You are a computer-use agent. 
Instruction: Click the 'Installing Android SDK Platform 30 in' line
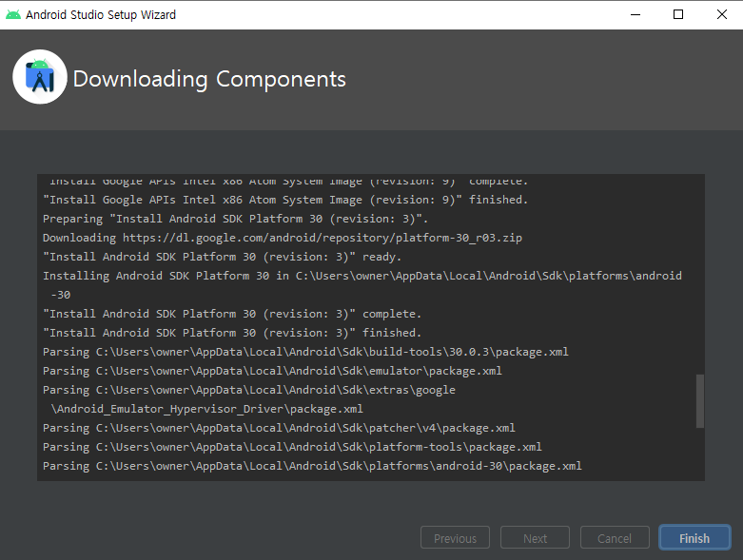point(362,276)
